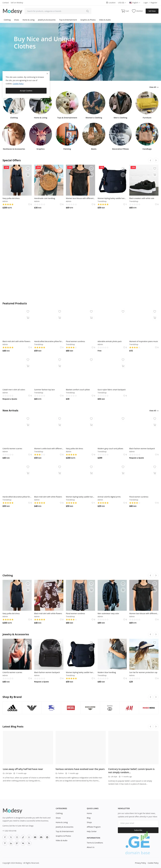Image resolution: width=161 pixels, height=868 pixels.
Task: Expand the English language selector
Action: pos(135,3)
